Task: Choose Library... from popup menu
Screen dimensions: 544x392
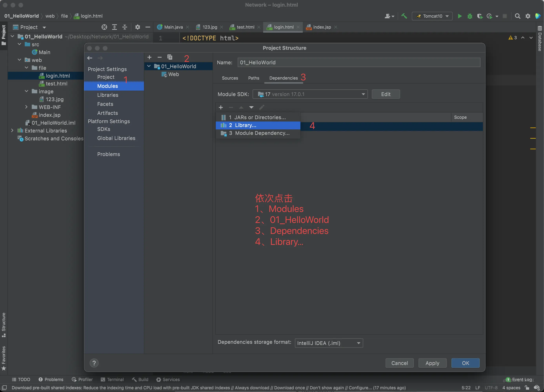Action: point(258,125)
